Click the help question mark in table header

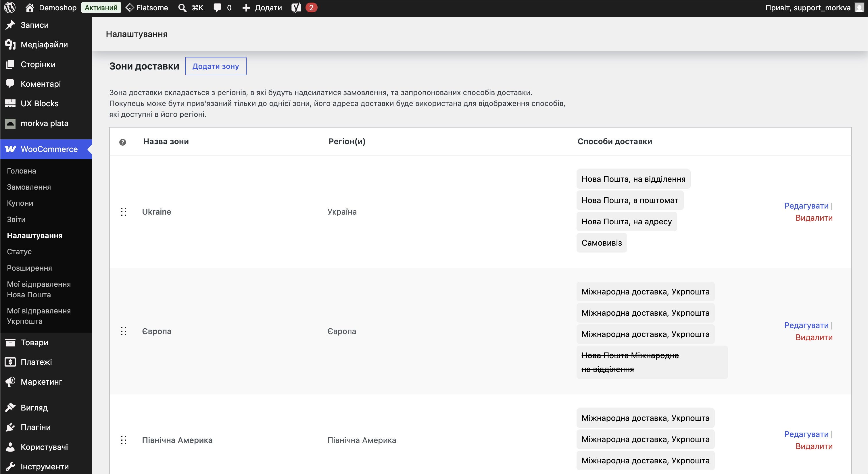pos(123,142)
